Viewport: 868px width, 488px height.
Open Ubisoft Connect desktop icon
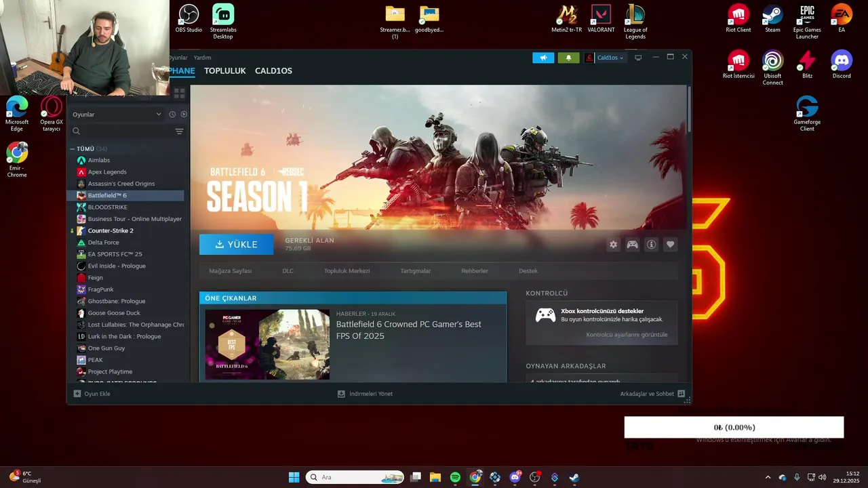pyautogui.click(x=772, y=68)
